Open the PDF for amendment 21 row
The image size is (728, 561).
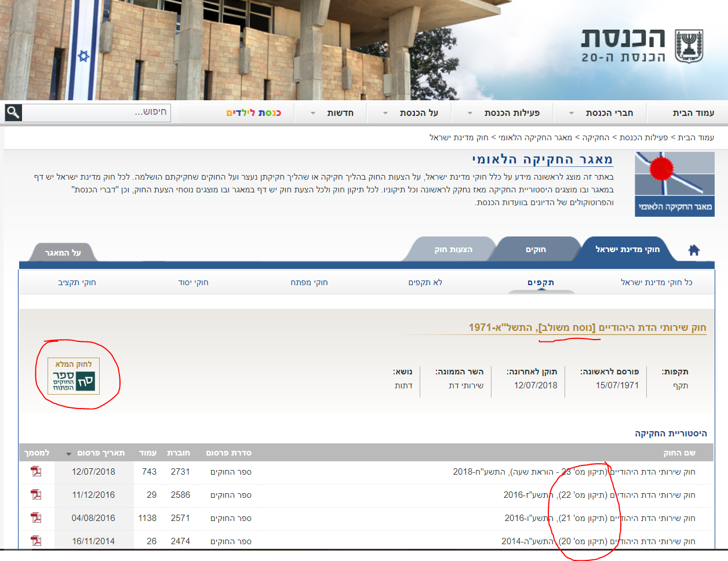(x=36, y=518)
